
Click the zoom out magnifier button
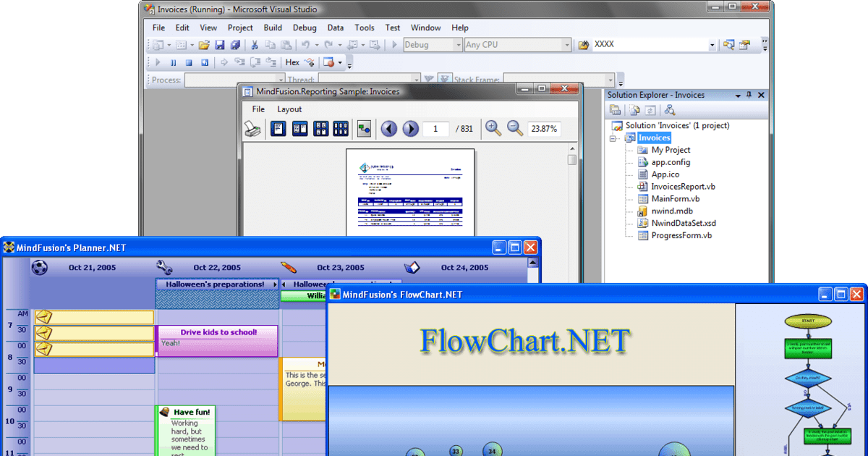[x=514, y=128]
